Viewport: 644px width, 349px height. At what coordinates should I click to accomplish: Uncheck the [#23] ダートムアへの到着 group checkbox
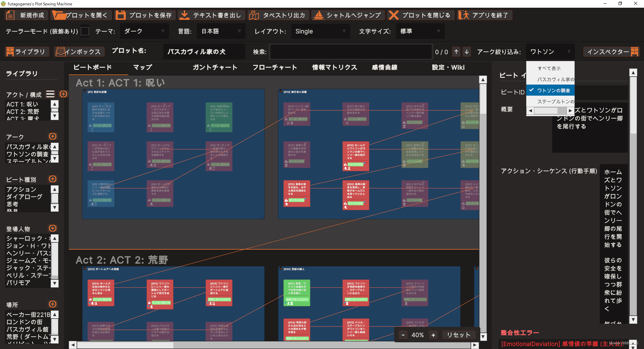(x=85, y=268)
